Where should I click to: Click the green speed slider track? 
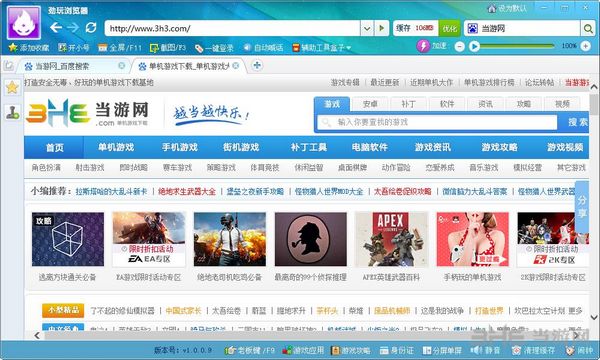517,46
